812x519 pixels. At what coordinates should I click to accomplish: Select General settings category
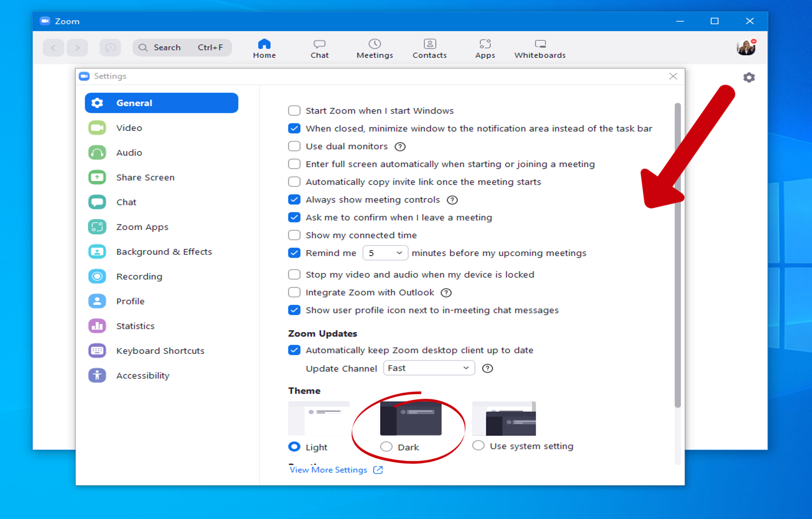(162, 103)
